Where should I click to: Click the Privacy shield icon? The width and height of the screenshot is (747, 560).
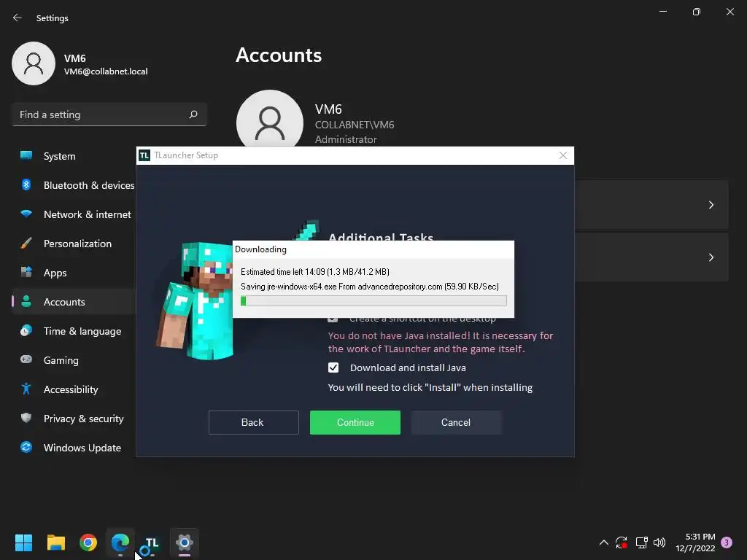pos(26,418)
